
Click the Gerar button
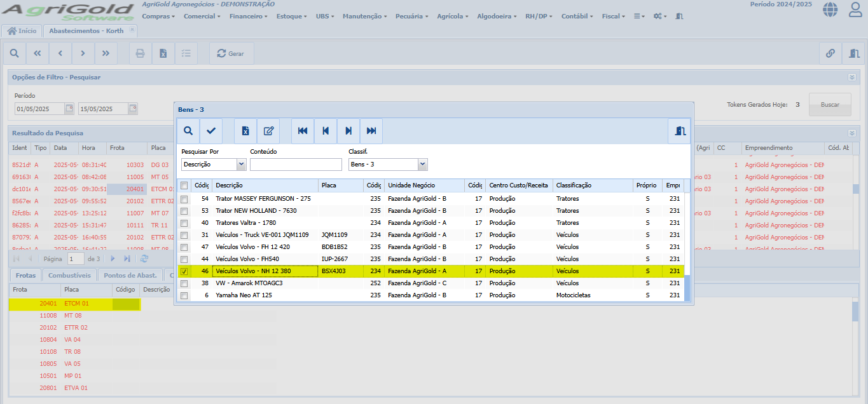pos(231,53)
